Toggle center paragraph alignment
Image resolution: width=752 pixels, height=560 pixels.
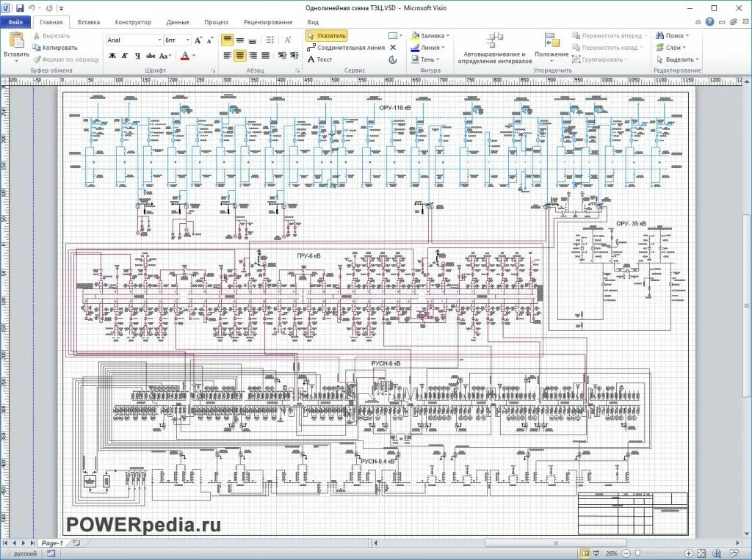pyautogui.click(x=240, y=56)
